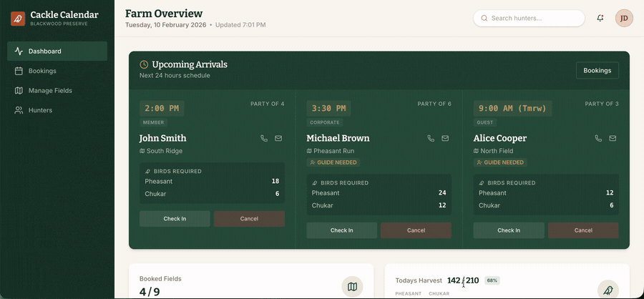This screenshot has height=299, width=644.
Task: Click the bird icon on Todays Harvest card
Action: tap(608, 290)
